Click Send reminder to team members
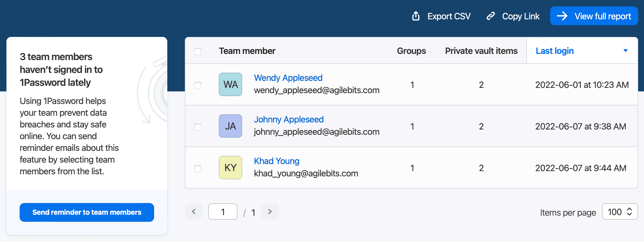 click(87, 212)
